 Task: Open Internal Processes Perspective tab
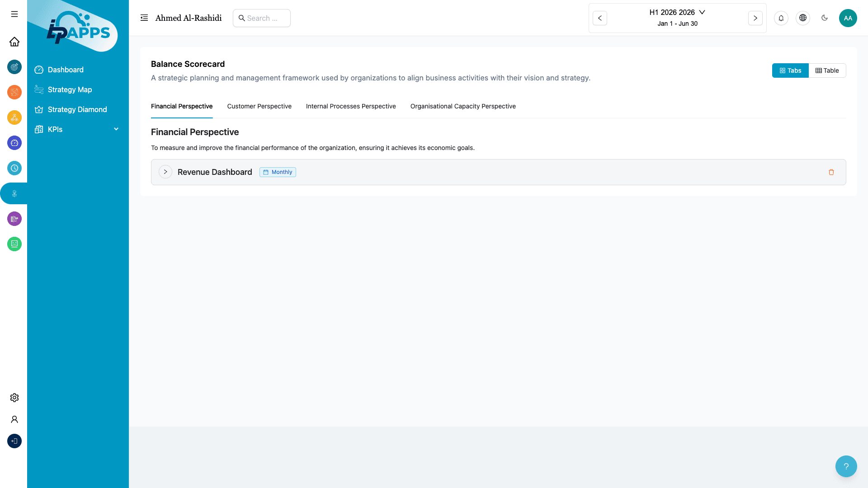pos(350,106)
